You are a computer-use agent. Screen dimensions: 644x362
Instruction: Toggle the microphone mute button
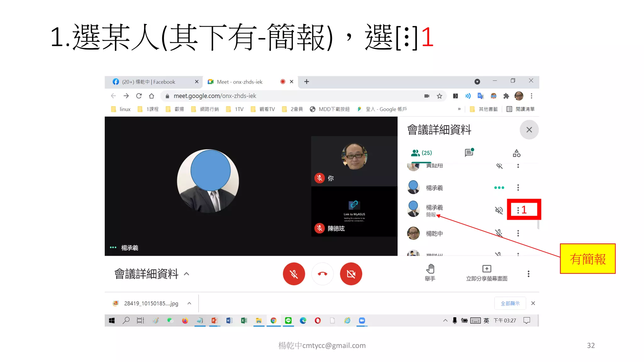(294, 274)
